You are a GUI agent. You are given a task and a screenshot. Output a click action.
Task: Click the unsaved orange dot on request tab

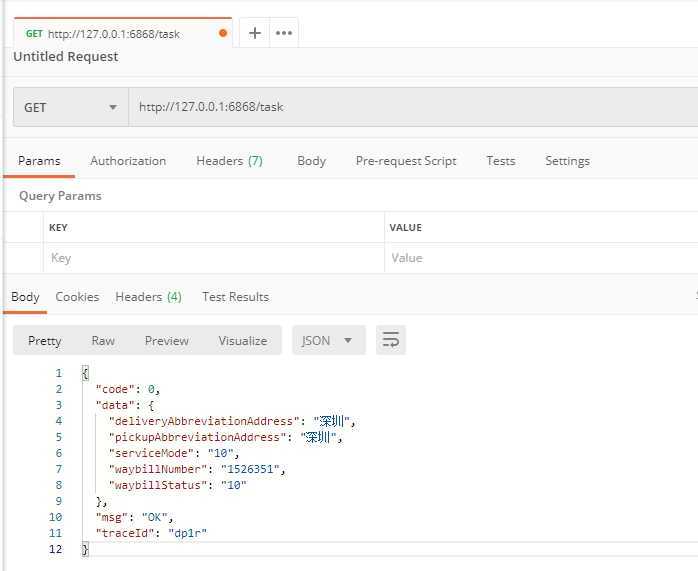coord(222,33)
